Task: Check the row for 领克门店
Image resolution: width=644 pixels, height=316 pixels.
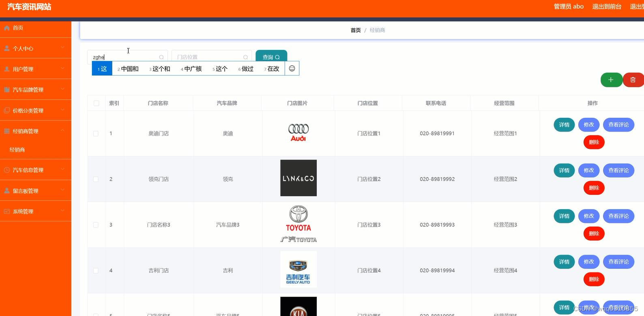Action: click(x=96, y=179)
